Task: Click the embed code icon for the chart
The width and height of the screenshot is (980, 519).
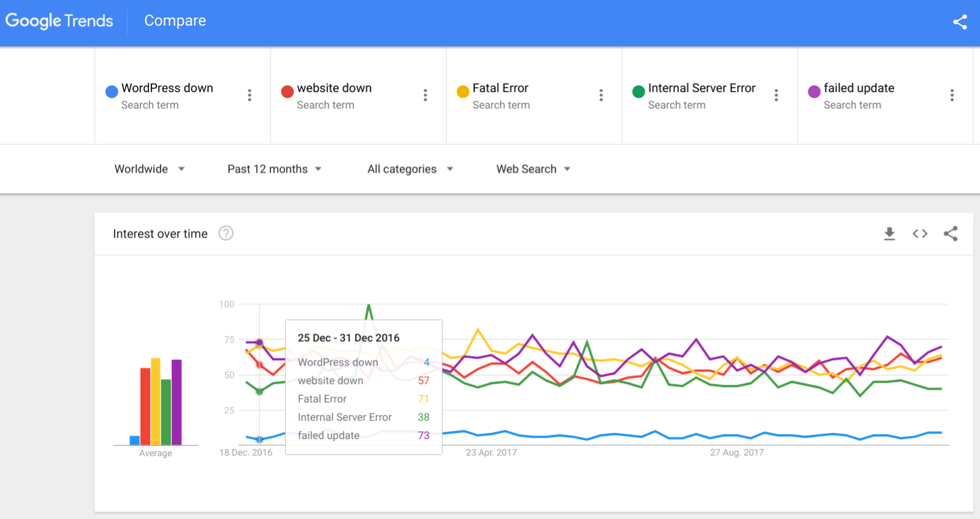Action: [x=920, y=234]
